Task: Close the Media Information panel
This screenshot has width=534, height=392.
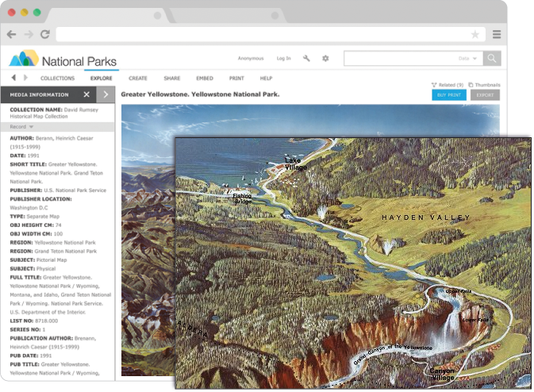Action: 86,94
